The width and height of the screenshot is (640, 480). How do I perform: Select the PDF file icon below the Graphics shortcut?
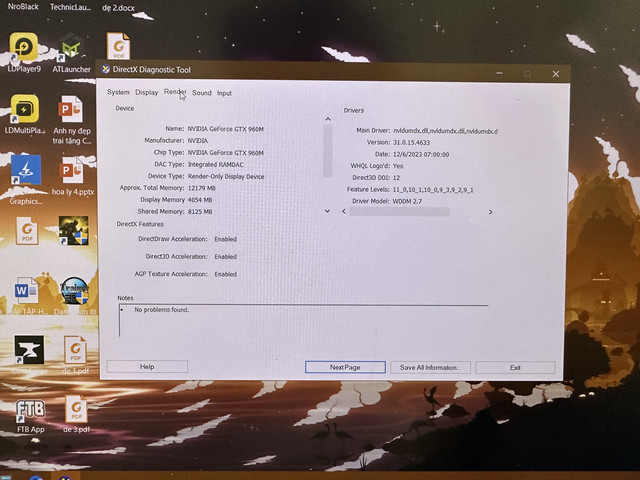click(x=27, y=231)
